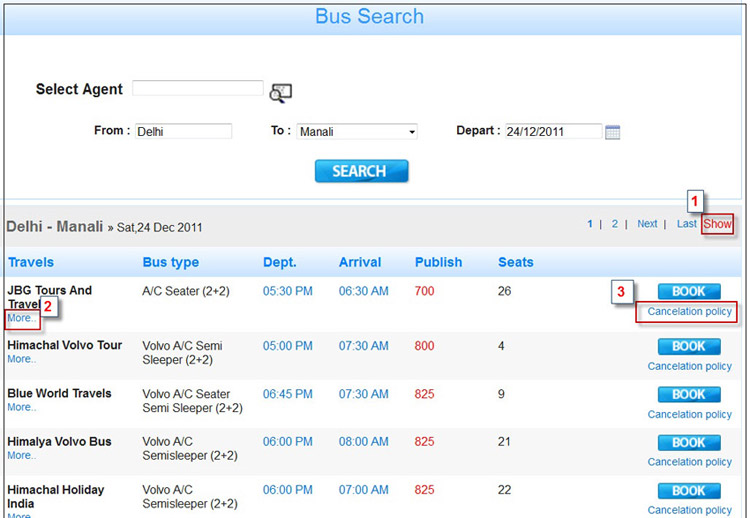This screenshot has height=518, width=750.
Task: Book the JBG Tours And Travel bus
Action: pyautogui.click(x=689, y=291)
